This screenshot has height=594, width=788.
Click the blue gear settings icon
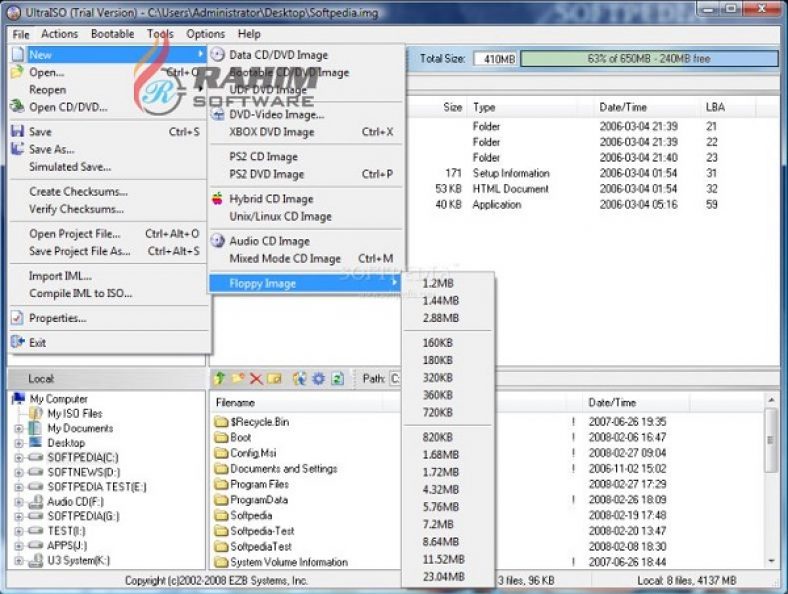coord(319,378)
